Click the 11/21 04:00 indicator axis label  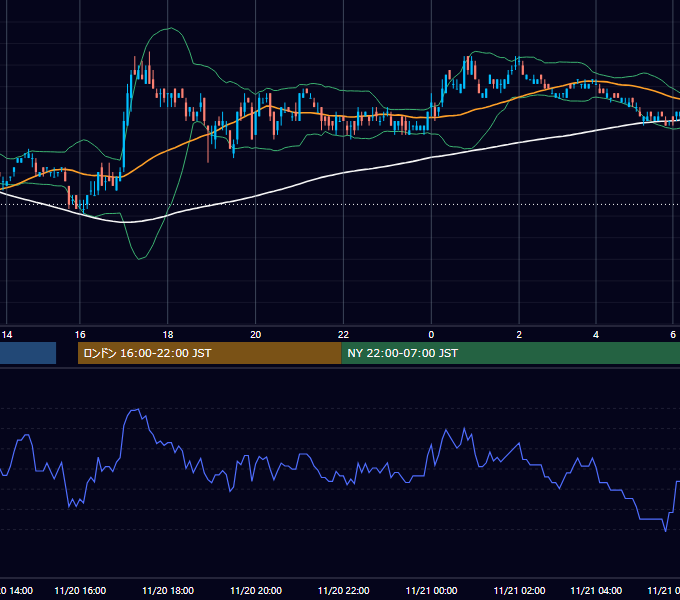click(596, 590)
